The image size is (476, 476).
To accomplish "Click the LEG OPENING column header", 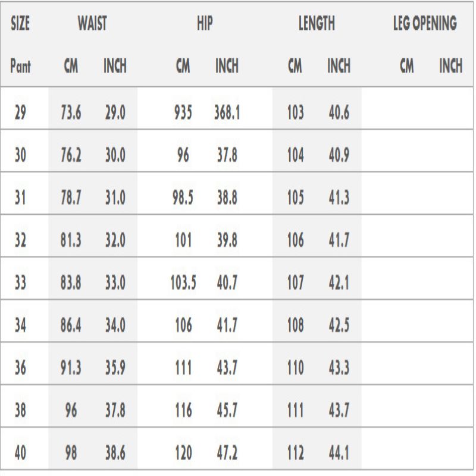I will point(425,24).
